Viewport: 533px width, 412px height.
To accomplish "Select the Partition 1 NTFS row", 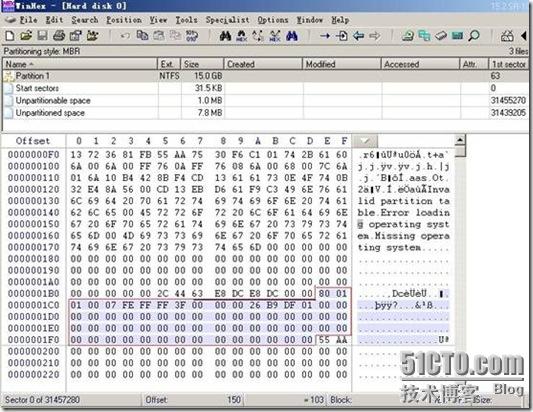I will 265,76.
